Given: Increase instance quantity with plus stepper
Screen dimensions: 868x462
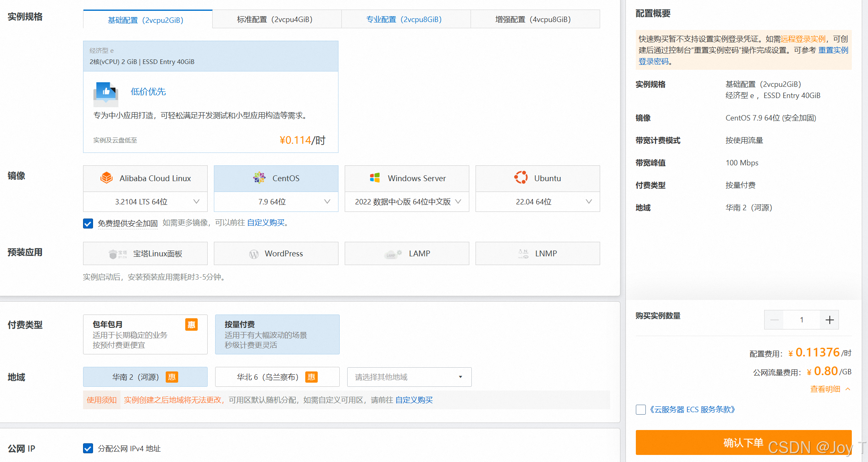Looking at the screenshot, I should click(829, 320).
